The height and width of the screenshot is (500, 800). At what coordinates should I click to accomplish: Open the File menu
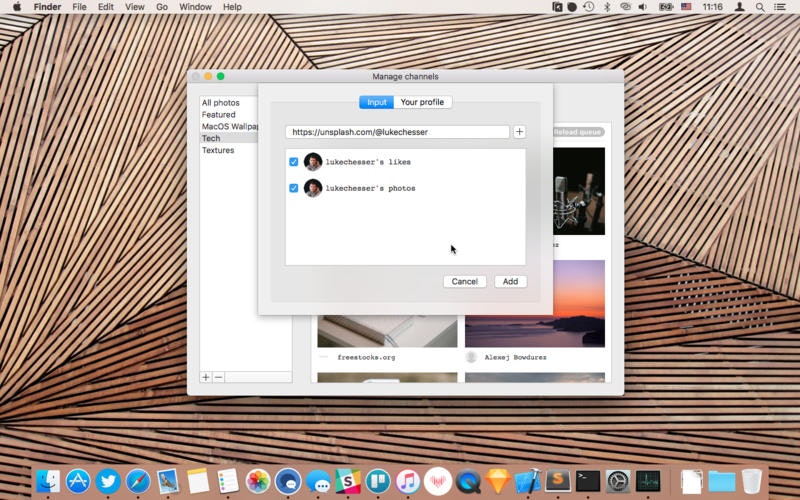[x=79, y=7]
